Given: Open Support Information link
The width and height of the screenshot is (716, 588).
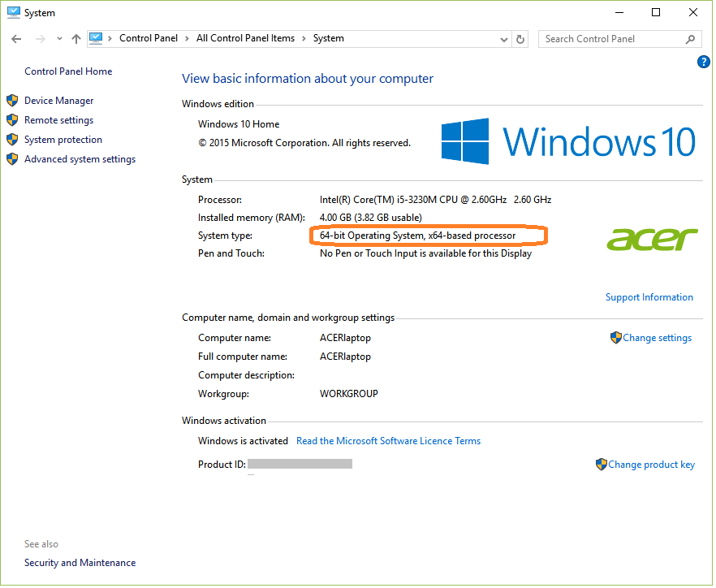Looking at the screenshot, I should [x=649, y=297].
